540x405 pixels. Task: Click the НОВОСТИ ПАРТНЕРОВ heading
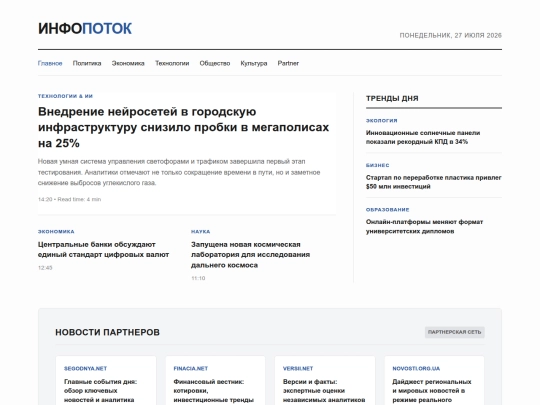point(107,332)
